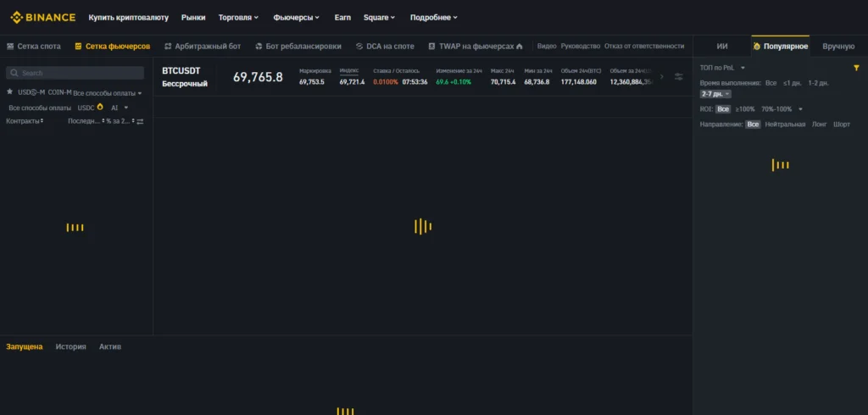Expand the Все способы оплаты dropdown

(107, 93)
